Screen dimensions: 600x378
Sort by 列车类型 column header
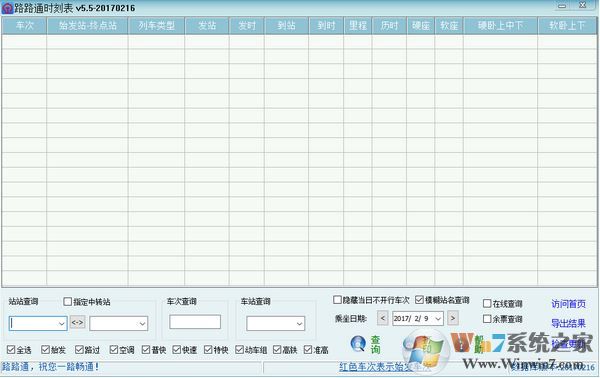click(x=157, y=26)
